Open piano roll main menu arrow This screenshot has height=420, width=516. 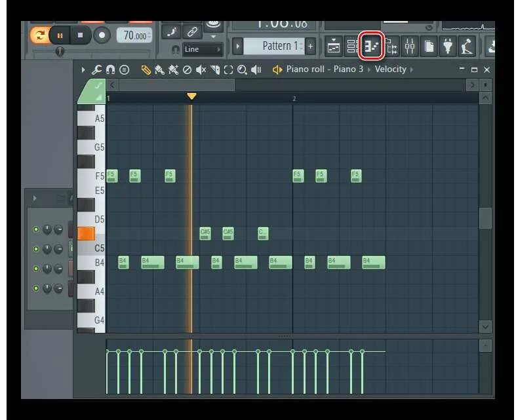tap(83, 69)
